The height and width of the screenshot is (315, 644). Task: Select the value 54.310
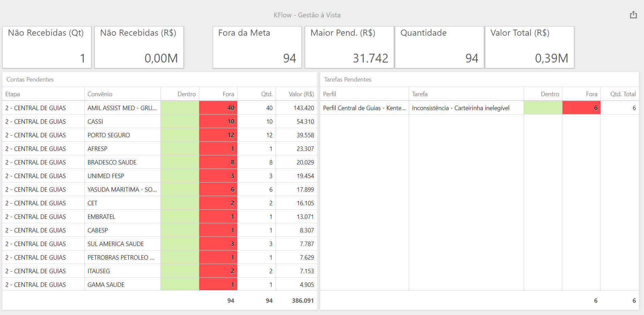pos(305,122)
